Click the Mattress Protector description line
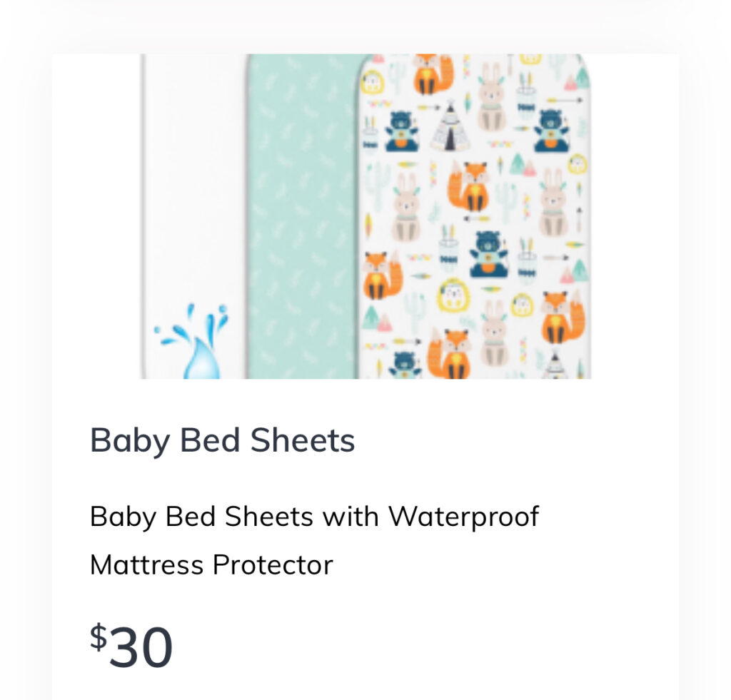731x700 pixels. pyautogui.click(x=211, y=565)
